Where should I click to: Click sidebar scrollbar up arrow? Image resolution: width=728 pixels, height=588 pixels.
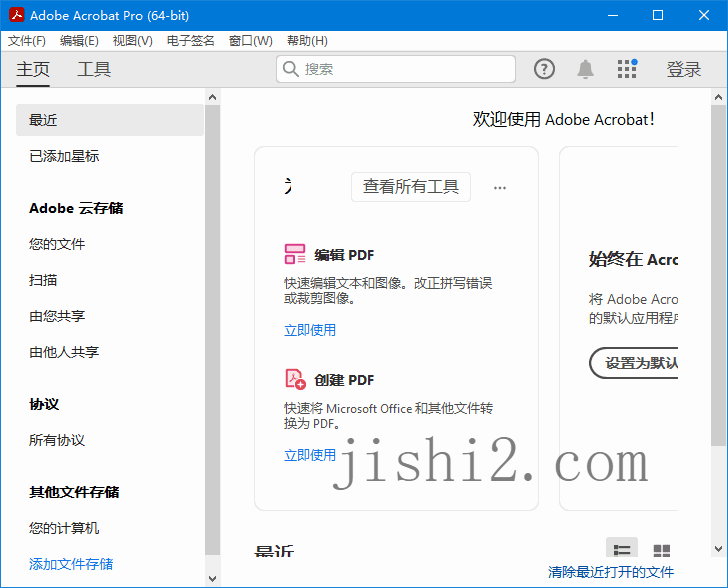pyautogui.click(x=213, y=97)
